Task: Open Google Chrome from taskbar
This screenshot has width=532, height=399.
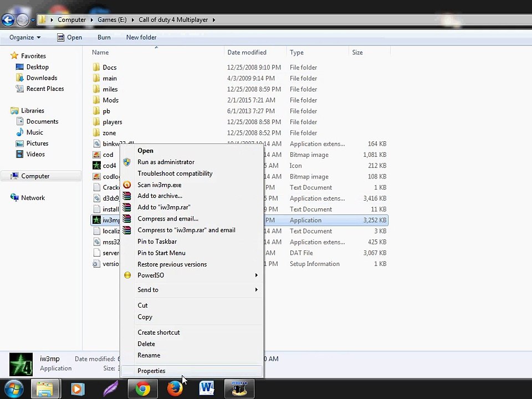Action: [143, 389]
